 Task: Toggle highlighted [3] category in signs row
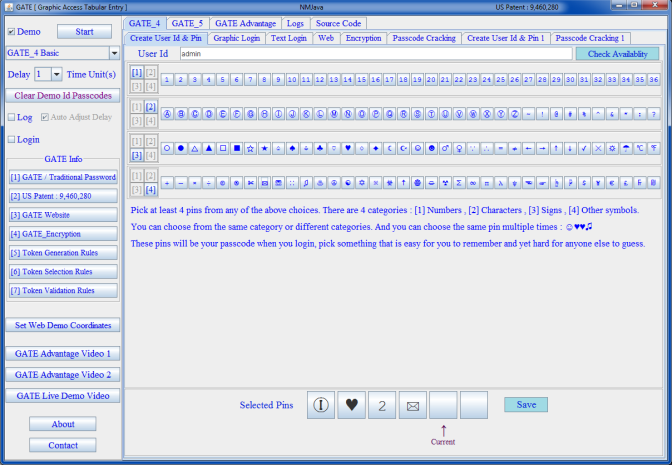pos(137,155)
